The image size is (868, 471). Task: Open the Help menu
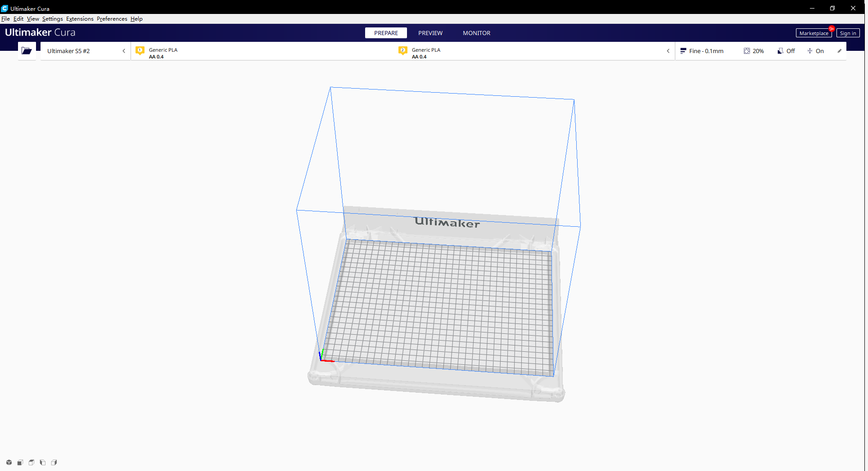tap(136, 19)
